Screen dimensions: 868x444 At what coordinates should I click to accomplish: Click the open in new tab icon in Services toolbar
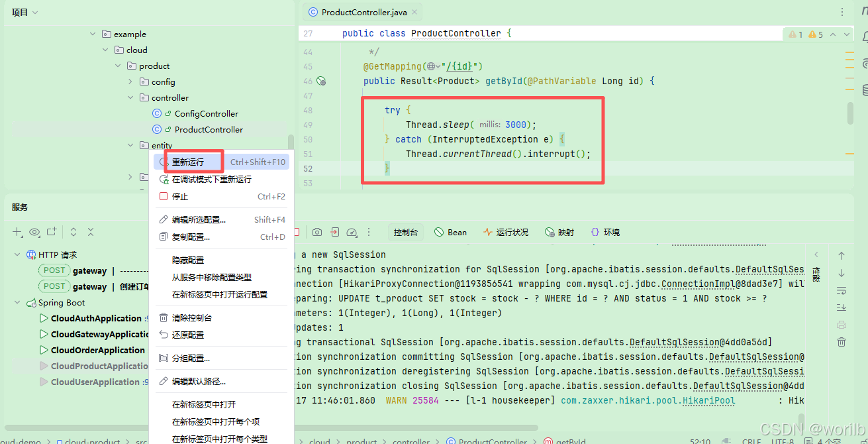(x=52, y=232)
